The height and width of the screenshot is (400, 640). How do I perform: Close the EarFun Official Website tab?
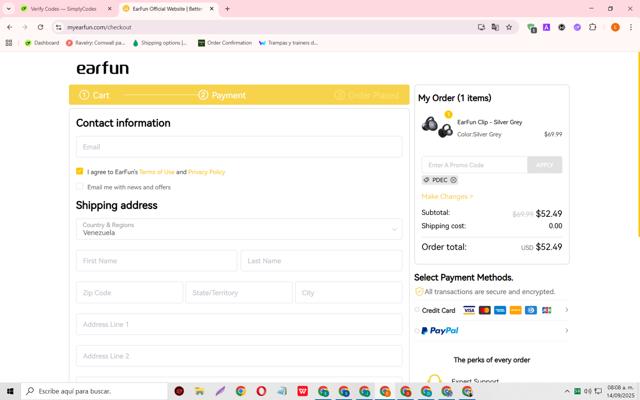pos(211,9)
